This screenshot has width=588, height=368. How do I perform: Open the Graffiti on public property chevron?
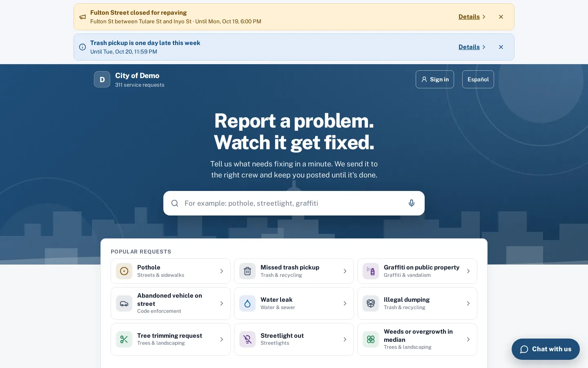point(468,271)
